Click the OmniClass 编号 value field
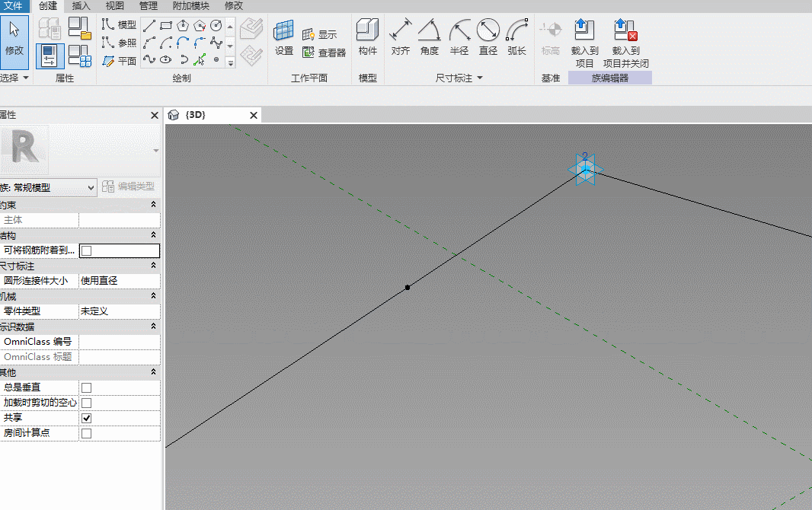The width and height of the screenshot is (812, 510). coord(120,342)
